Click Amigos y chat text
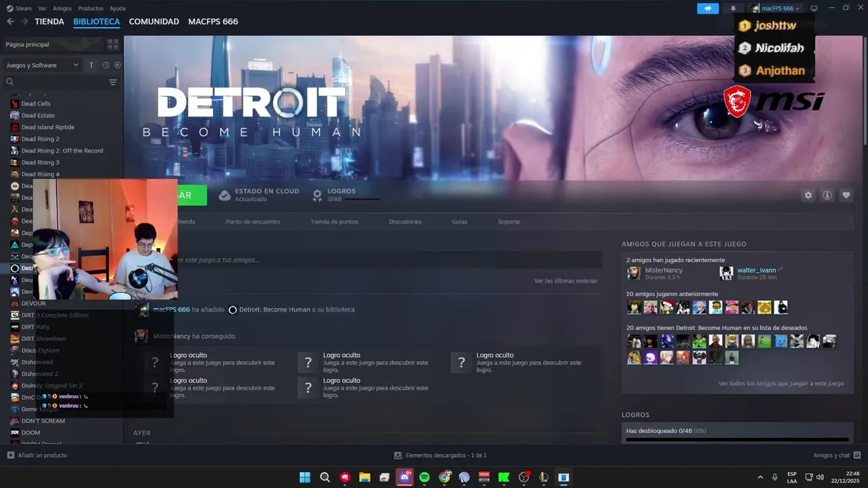 click(x=831, y=455)
